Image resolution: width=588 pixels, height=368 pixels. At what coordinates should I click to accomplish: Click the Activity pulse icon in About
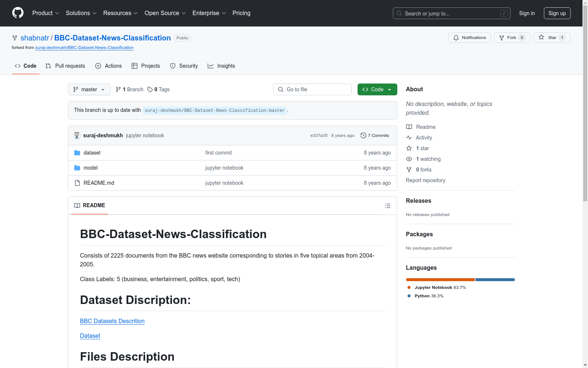click(409, 138)
